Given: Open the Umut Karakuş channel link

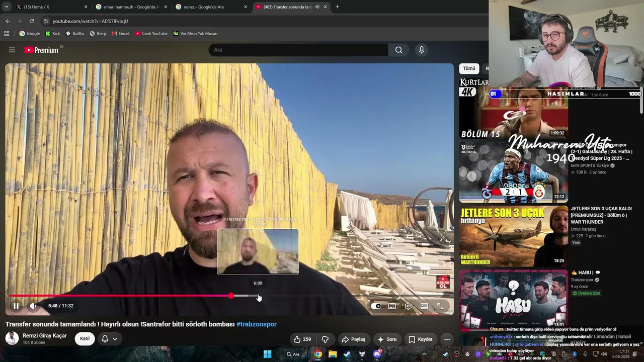Looking at the screenshot, I should (583, 229).
